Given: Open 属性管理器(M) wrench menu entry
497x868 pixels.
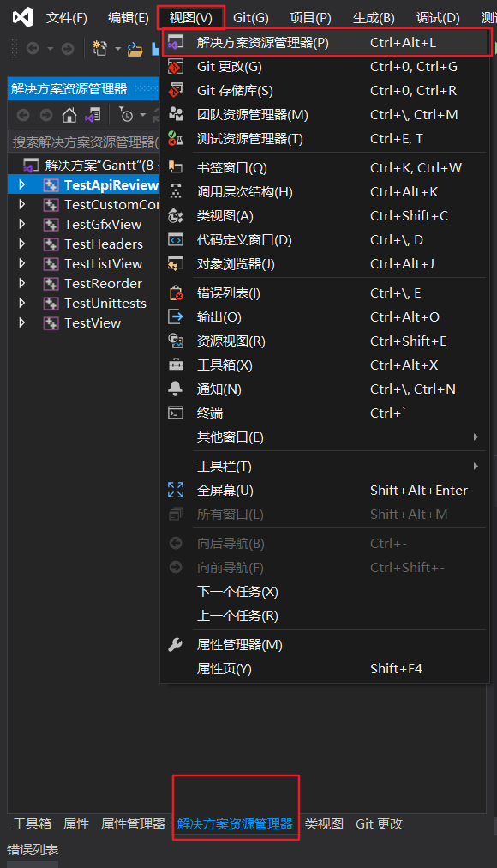Looking at the screenshot, I should click(x=325, y=645).
